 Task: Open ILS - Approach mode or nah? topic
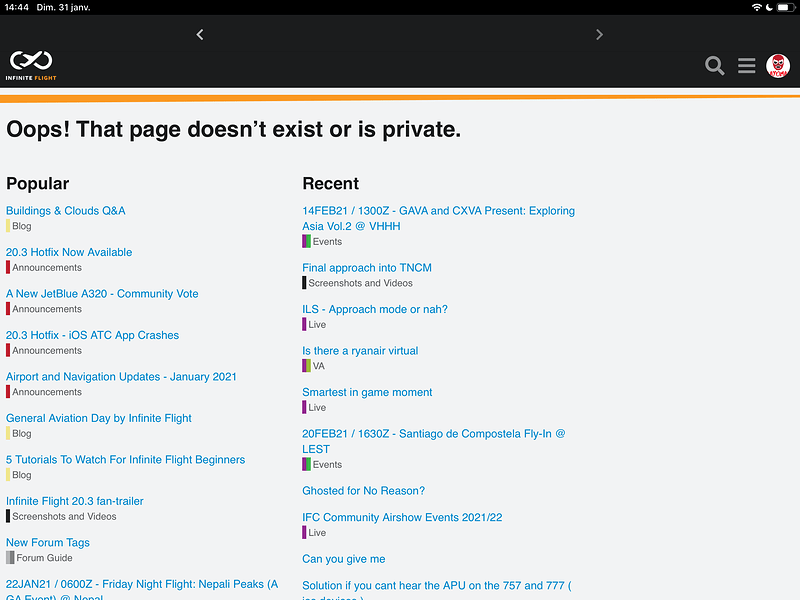[x=375, y=309]
